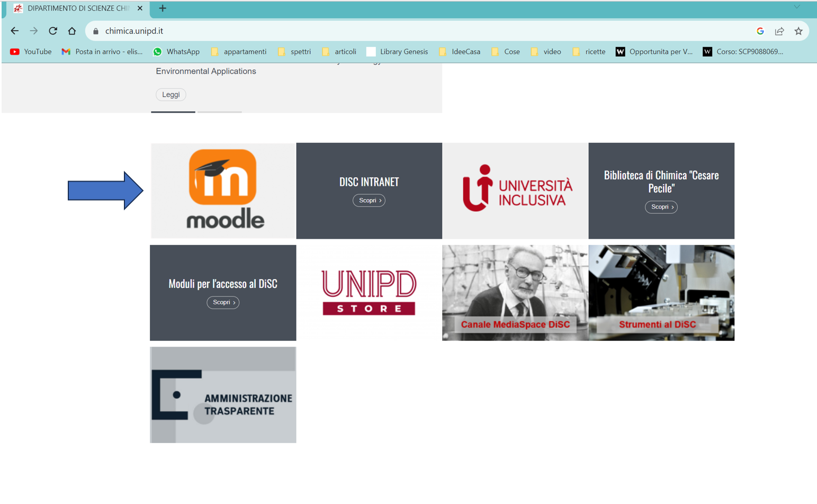Open the Moodle tile
817x504 pixels.
pos(223,191)
